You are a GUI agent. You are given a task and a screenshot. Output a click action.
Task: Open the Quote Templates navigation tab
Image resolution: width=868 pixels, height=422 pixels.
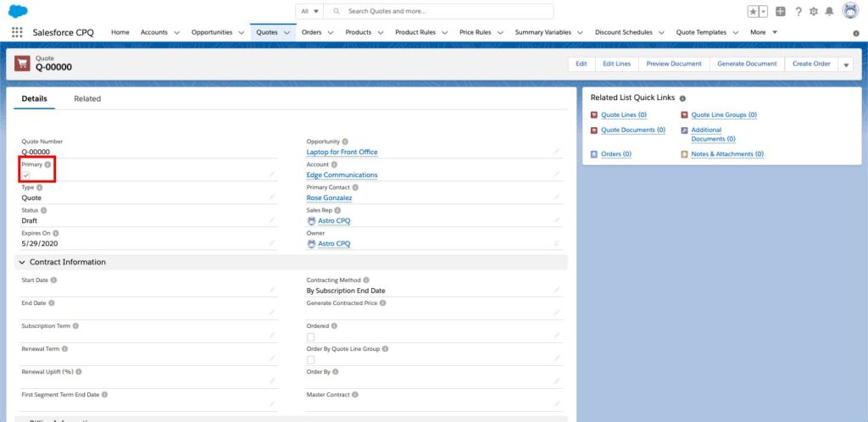701,32
